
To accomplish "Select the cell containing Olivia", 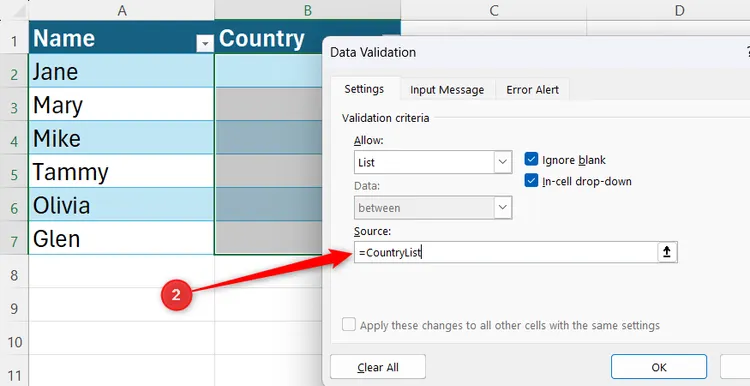I will click(x=121, y=205).
